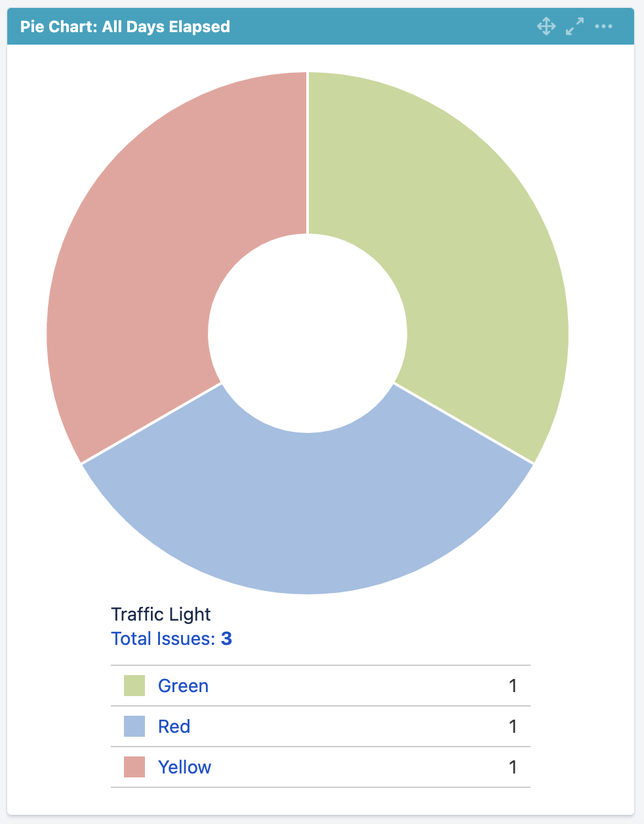Open the Yellow legend link
Viewport: 644px width, 824px height.
185,767
